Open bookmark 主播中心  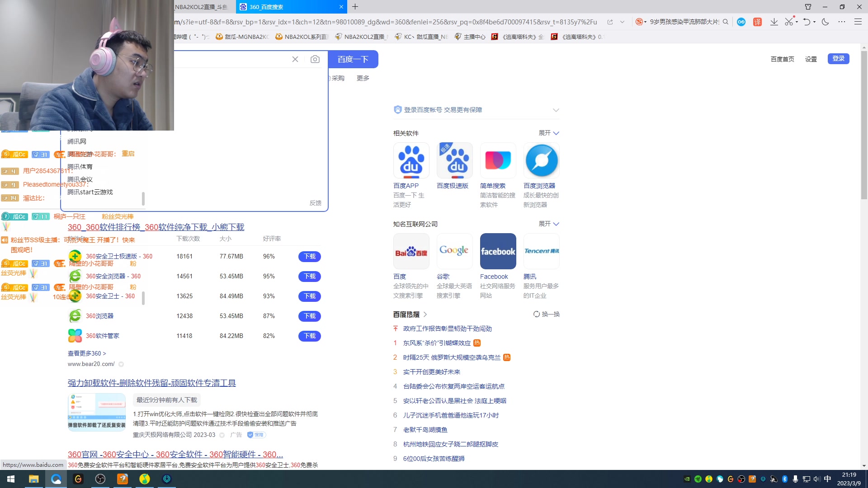point(470,37)
